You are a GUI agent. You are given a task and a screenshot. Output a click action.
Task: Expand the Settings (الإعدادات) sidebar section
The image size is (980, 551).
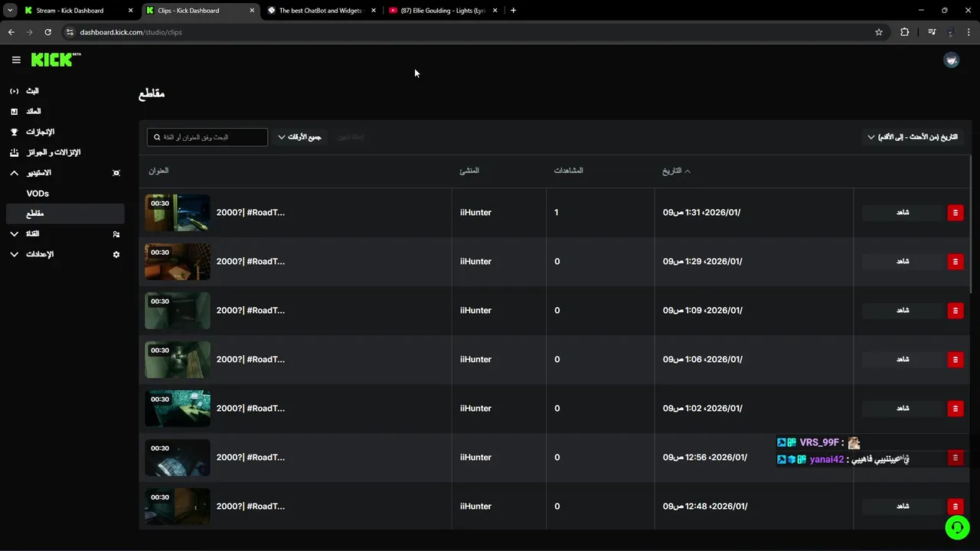pyautogui.click(x=14, y=254)
